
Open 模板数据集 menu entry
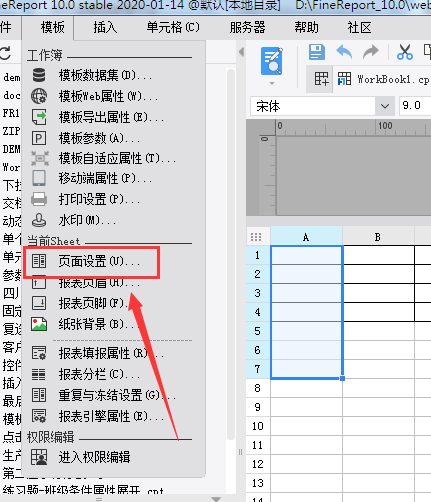[x=106, y=75]
